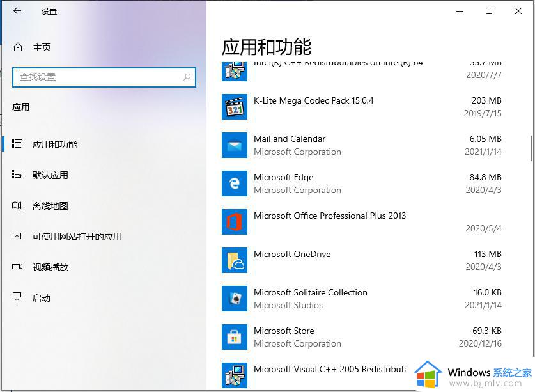Go to 离线地图 settings
Screen dimensions: 535x392
50,206
